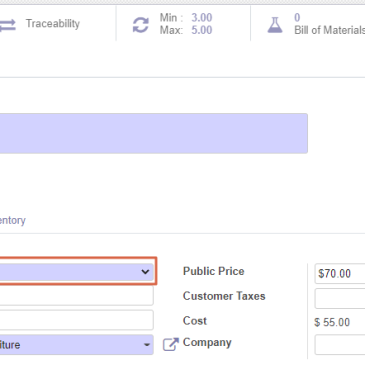This screenshot has width=365, height=365.
Task: Click the Cost value $ 55.00
Action: pyautogui.click(x=332, y=322)
